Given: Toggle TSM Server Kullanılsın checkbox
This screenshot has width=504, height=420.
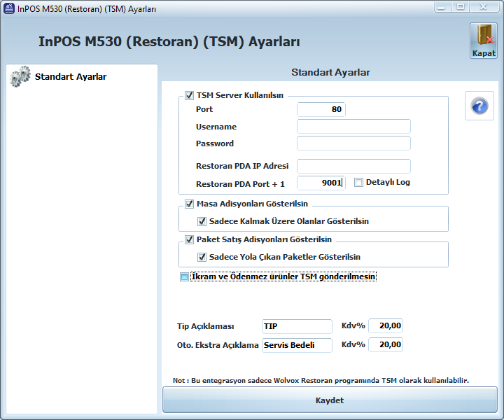Looking at the screenshot, I should point(189,95).
